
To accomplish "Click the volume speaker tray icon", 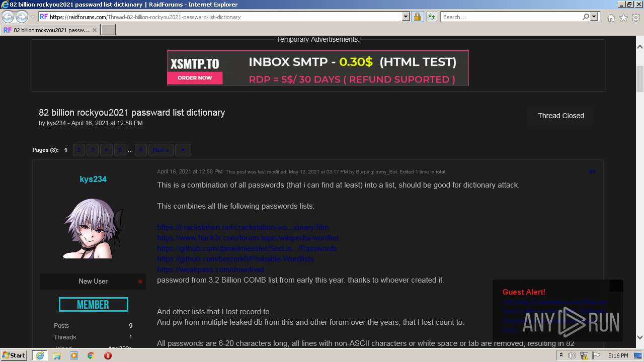I will 572,355.
